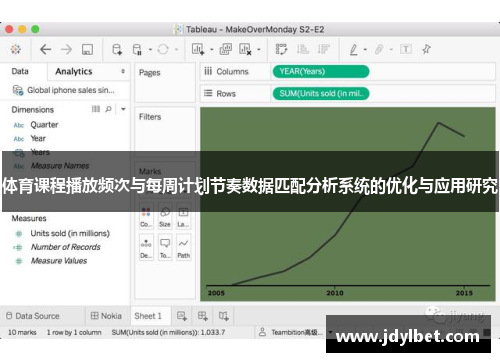Viewport: 500px width, 362px height.
Task: Open the Run Update dropdown arrow
Action: tap(177, 49)
